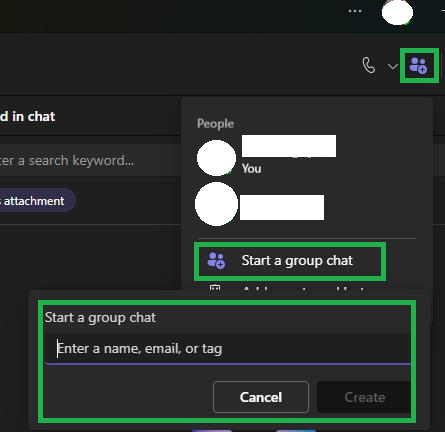
Task: Start an audio call with phone icon
Action: point(369,65)
